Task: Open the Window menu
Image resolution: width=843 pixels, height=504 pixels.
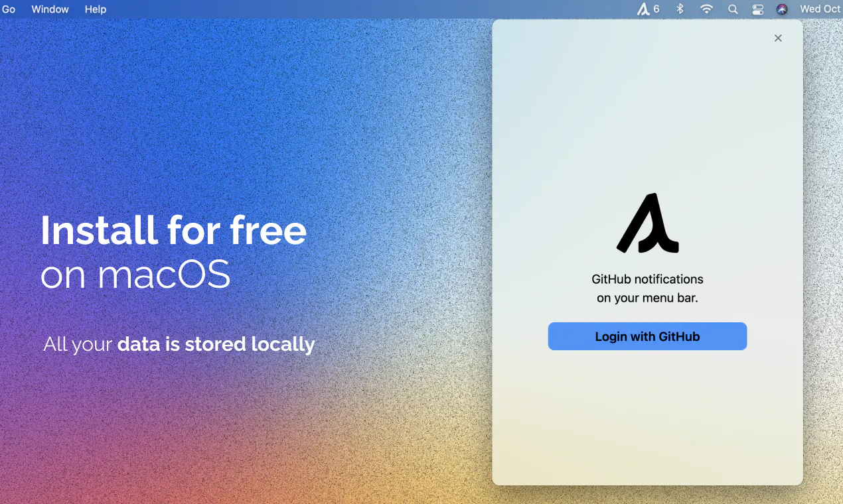Action: tap(50, 9)
